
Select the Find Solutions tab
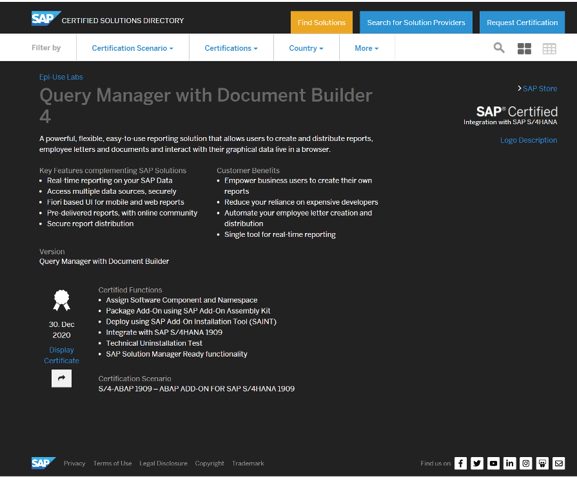coord(322,22)
